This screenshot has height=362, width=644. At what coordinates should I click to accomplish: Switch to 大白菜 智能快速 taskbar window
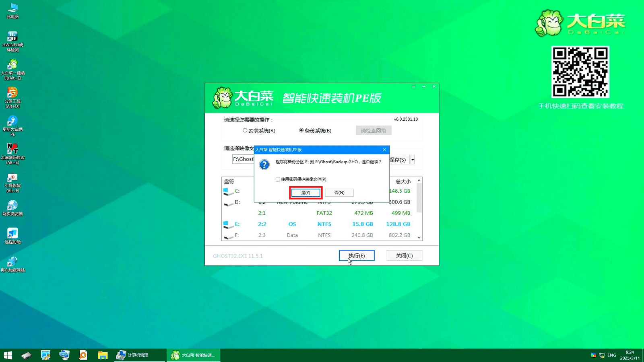pyautogui.click(x=194, y=355)
